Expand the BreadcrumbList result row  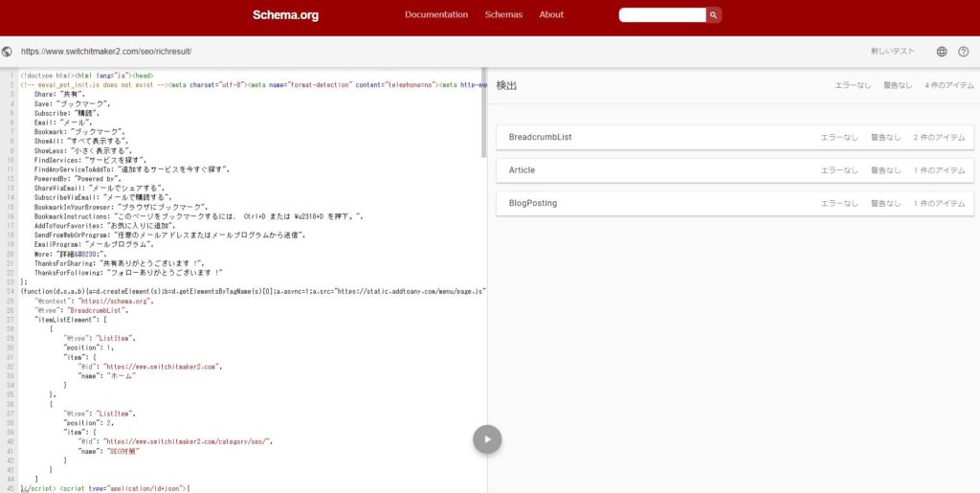tap(735, 138)
